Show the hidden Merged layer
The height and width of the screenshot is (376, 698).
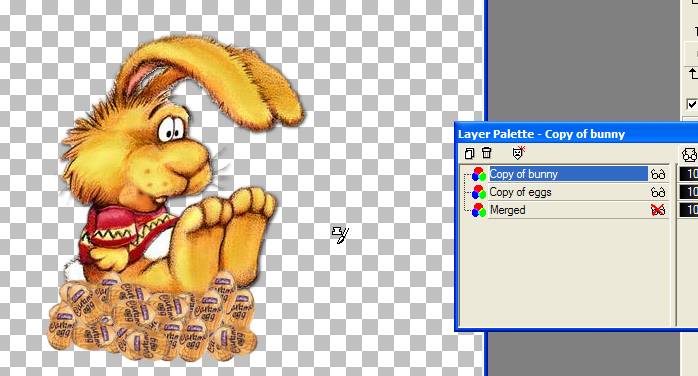658,210
